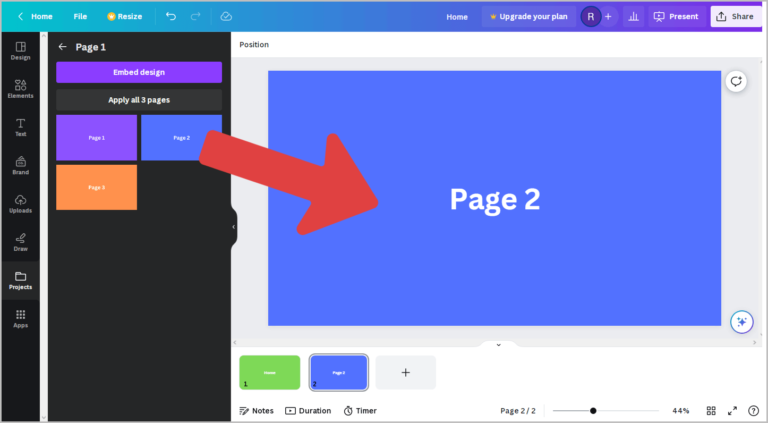Screen dimensions: 768x423
Task: Click Apply all 3 pages
Action: click(x=139, y=100)
